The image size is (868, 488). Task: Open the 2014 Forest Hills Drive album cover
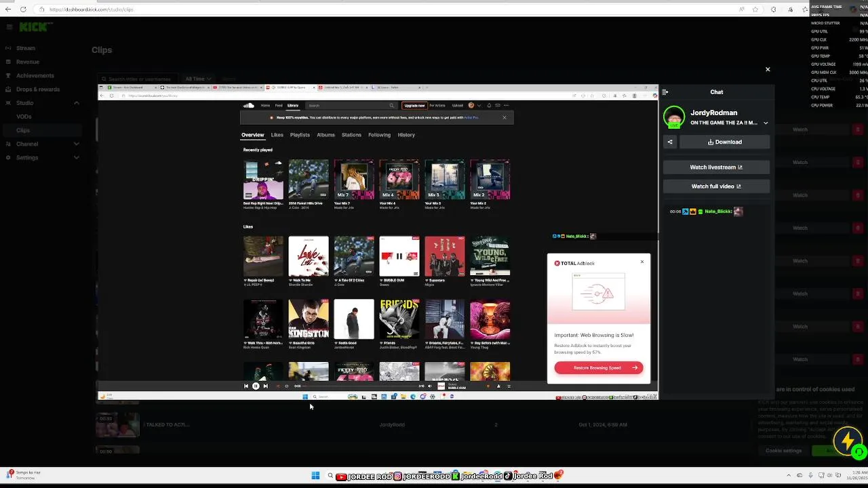pyautogui.click(x=309, y=179)
